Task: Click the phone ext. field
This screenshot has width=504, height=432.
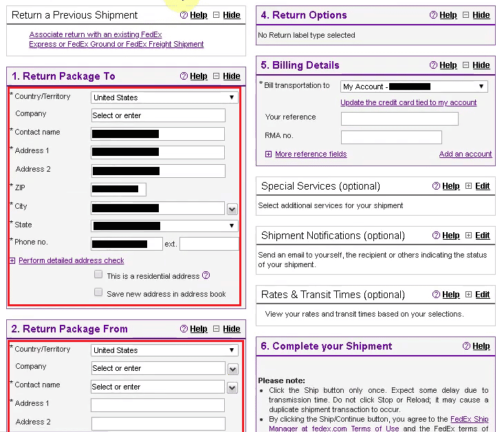Action: point(209,244)
